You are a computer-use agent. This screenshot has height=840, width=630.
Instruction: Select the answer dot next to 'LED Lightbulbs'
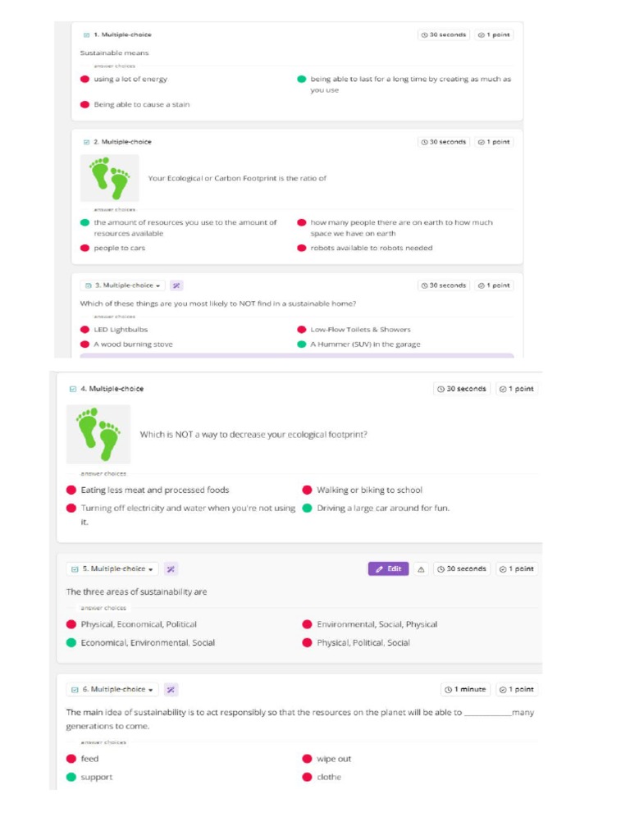point(84,330)
